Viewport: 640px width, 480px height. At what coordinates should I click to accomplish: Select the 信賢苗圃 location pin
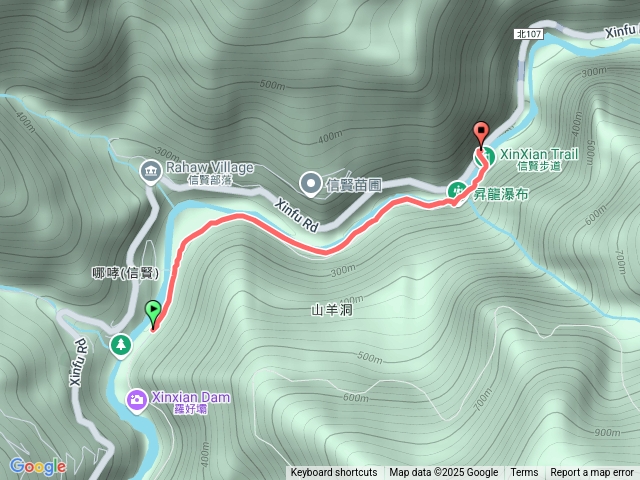[311, 184]
